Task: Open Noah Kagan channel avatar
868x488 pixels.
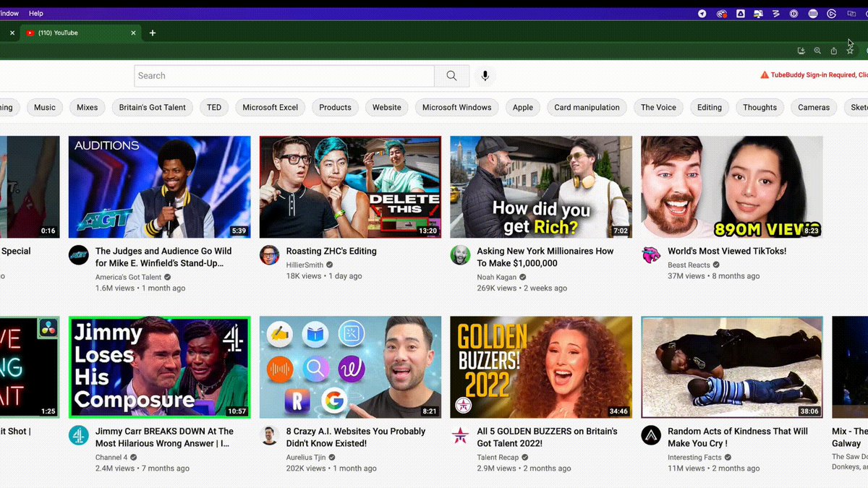Action: click(460, 254)
